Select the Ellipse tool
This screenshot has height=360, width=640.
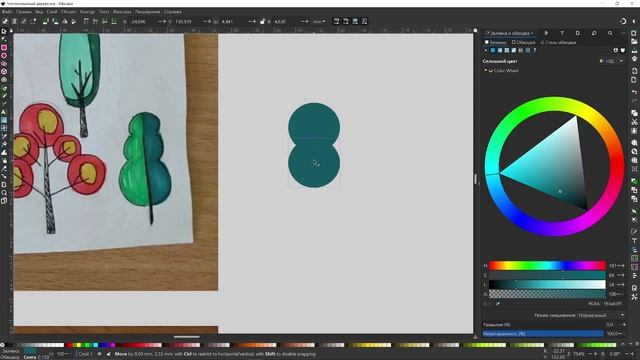point(4,56)
